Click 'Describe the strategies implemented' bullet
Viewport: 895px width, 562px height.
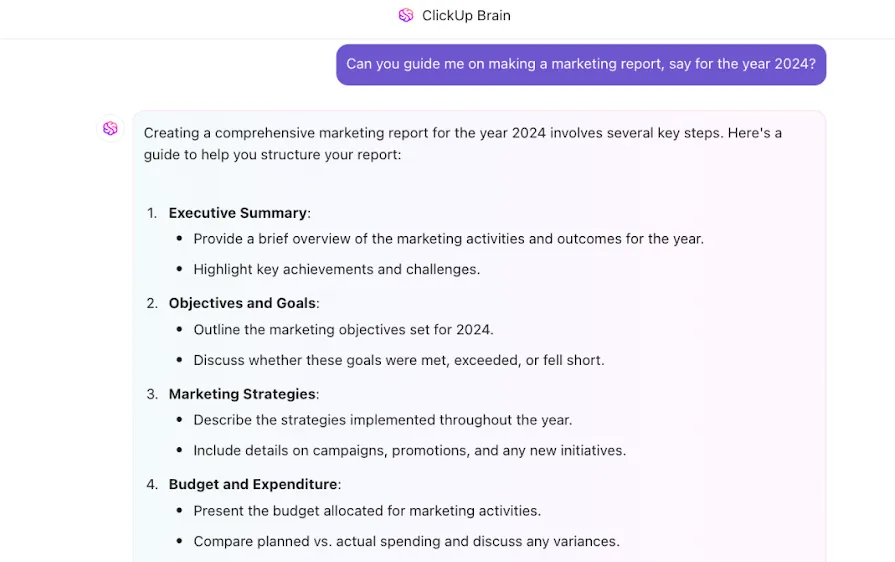[382, 420]
